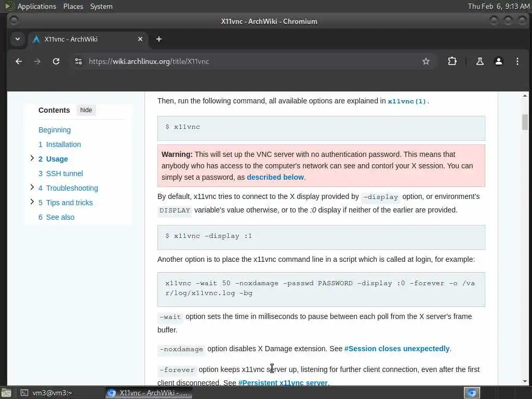Go to 4 Troubleshooting section

[x=68, y=188]
